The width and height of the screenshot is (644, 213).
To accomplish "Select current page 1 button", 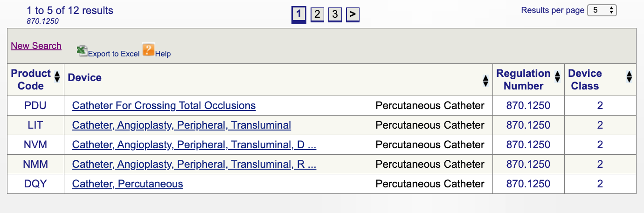I will click(299, 14).
